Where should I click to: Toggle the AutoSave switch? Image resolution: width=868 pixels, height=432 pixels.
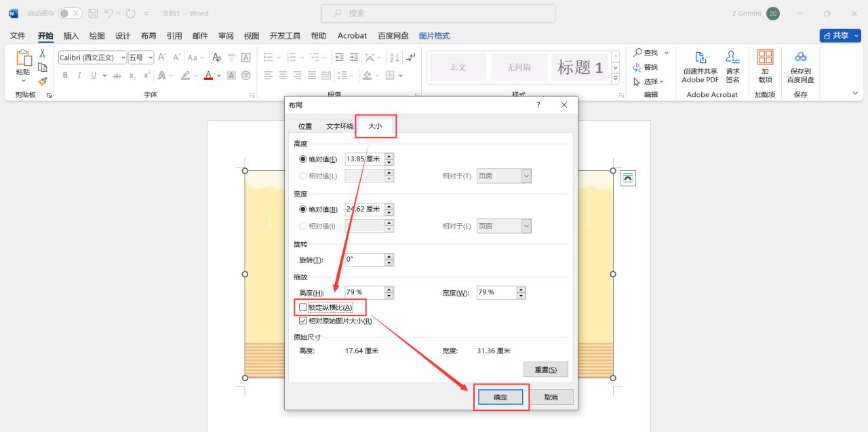(x=70, y=14)
